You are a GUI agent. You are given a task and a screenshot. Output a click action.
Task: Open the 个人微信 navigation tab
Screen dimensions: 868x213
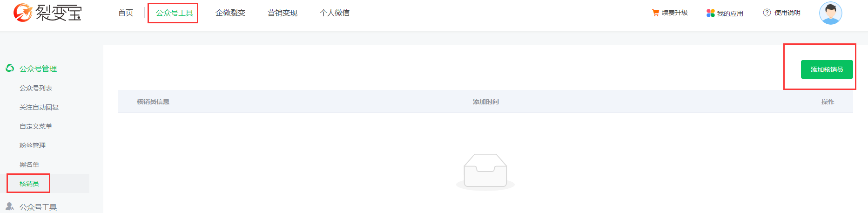click(x=335, y=13)
